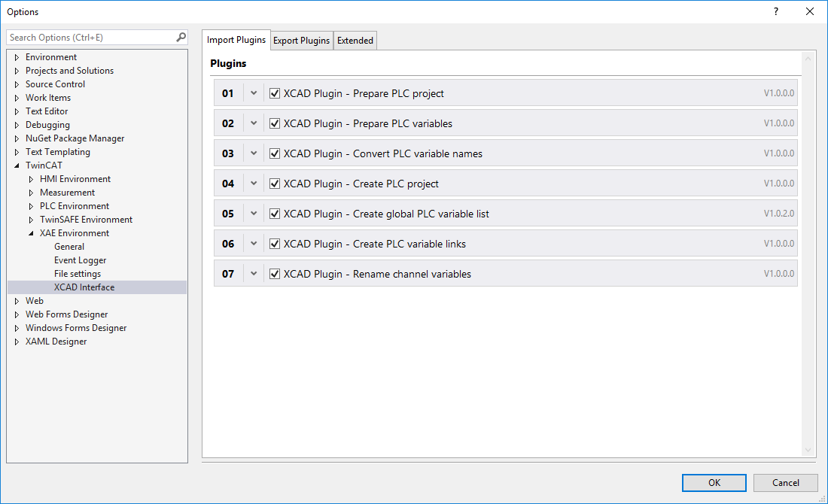Open the Extended tab

point(355,41)
